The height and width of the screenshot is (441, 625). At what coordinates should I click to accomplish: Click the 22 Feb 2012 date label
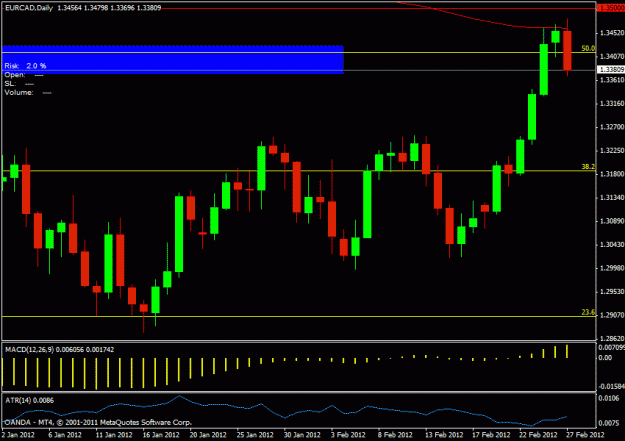[x=537, y=435]
